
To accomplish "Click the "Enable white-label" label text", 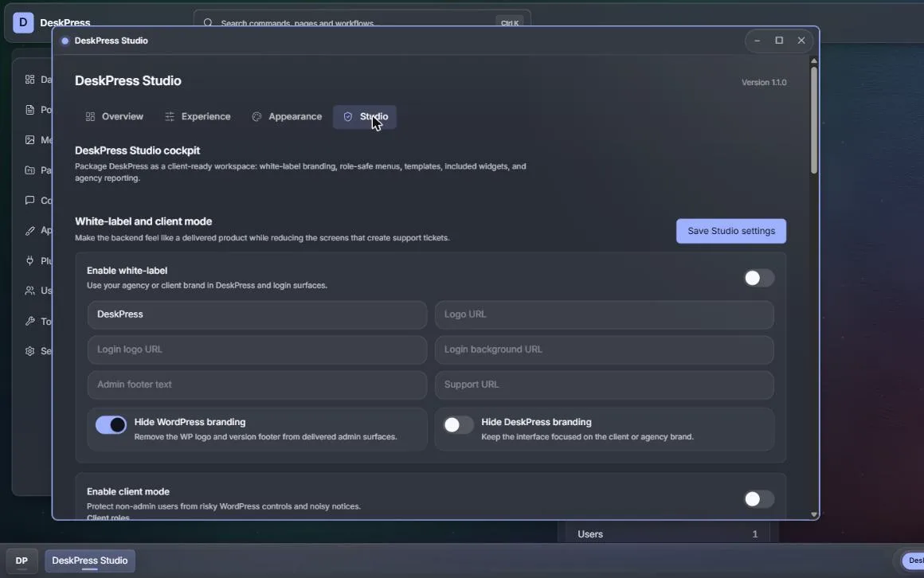I will pos(127,271).
